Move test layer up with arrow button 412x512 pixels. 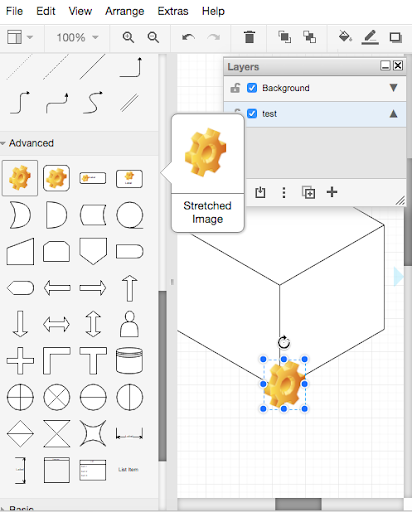[393, 114]
